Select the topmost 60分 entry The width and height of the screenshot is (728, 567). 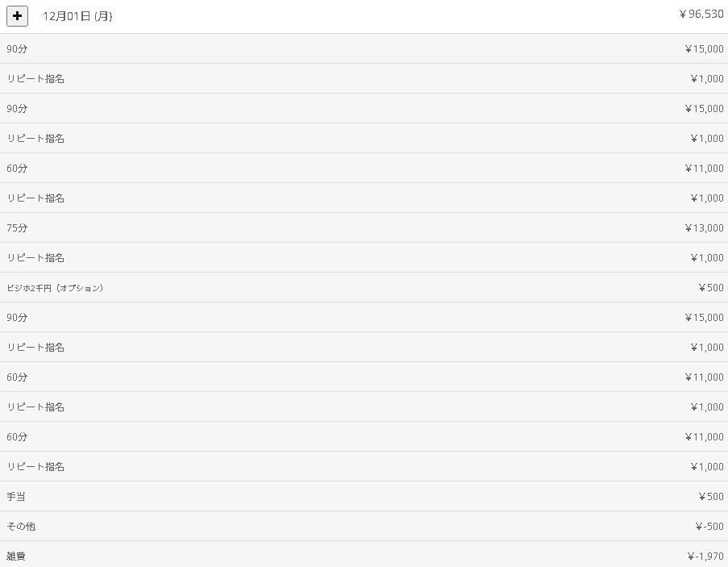point(17,169)
